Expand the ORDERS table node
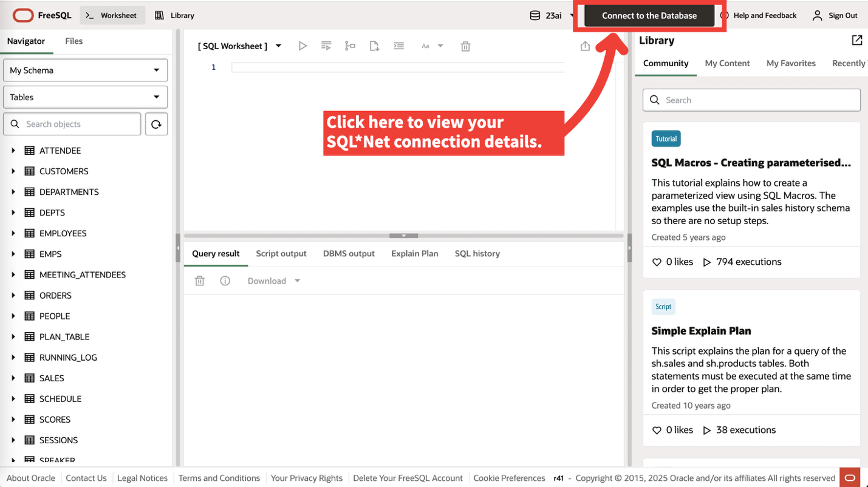 pos(13,295)
